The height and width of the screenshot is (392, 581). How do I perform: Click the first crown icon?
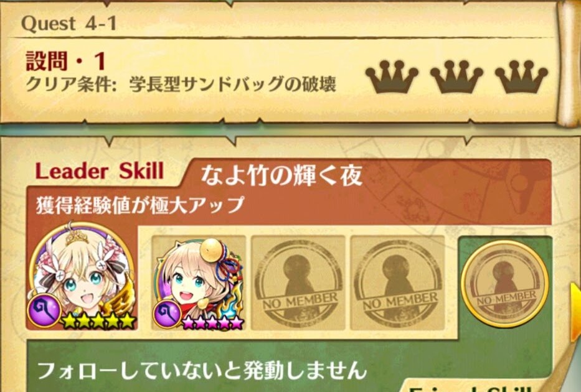392,77
